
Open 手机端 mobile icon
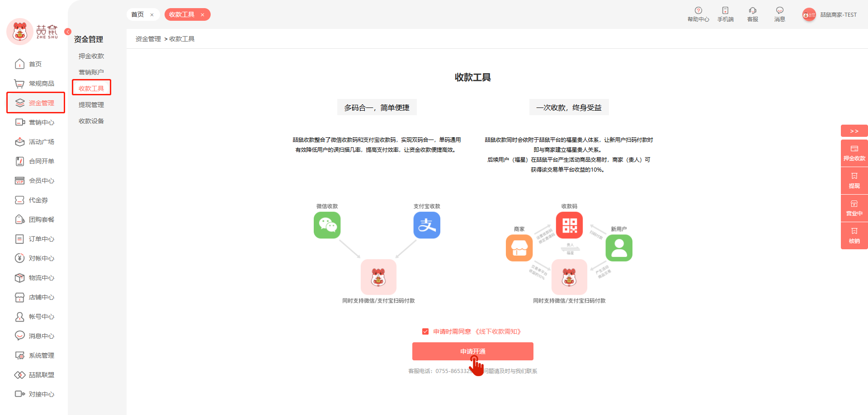tap(725, 10)
